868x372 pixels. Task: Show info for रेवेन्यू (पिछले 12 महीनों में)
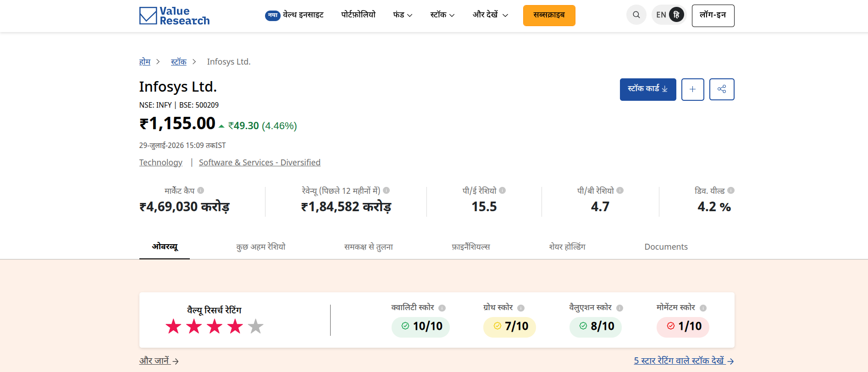tap(387, 191)
